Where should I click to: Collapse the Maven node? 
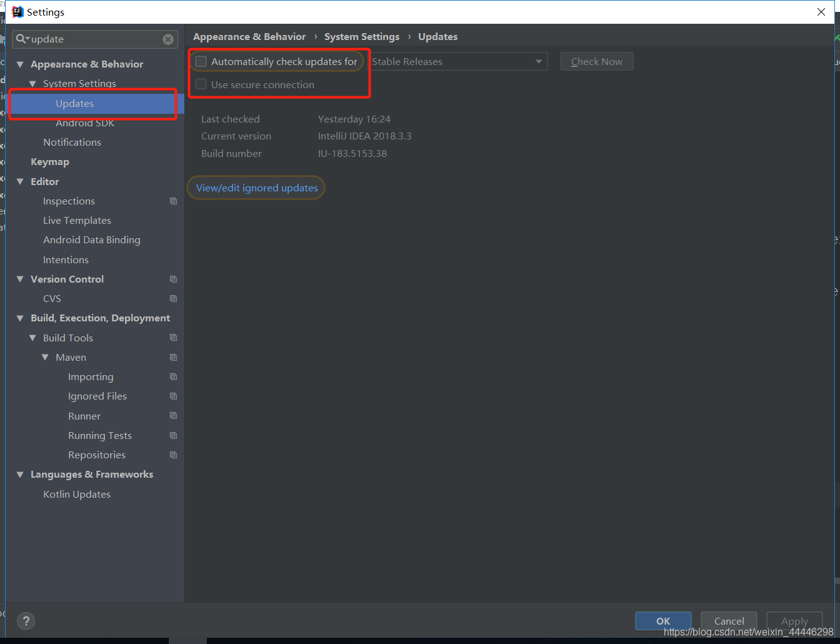coord(45,358)
